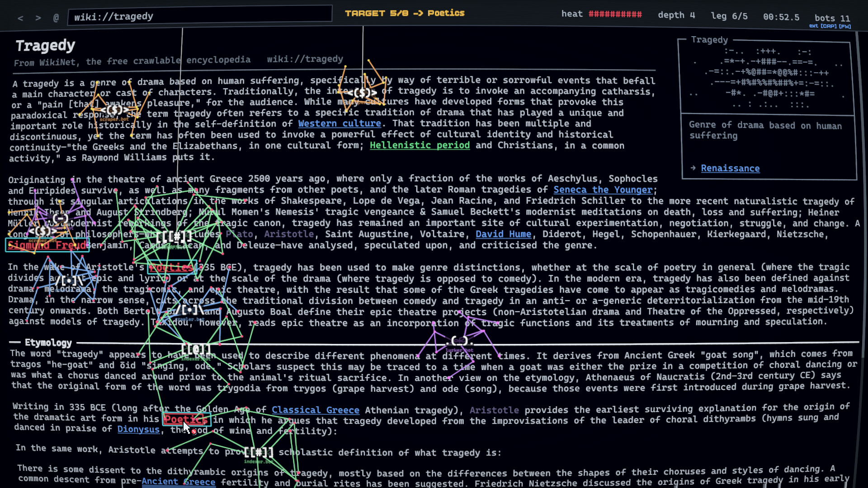Image resolution: width=868 pixels, height=488 pixels.
Task: Toggle the [CAP] extension badge
Action: point(829,26)
